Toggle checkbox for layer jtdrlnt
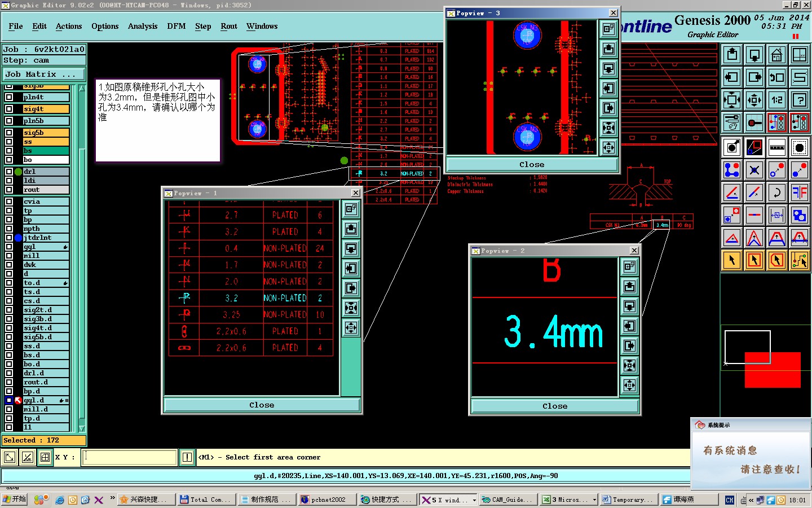This screenshot has height=508, width=812. tap(9, 238)
